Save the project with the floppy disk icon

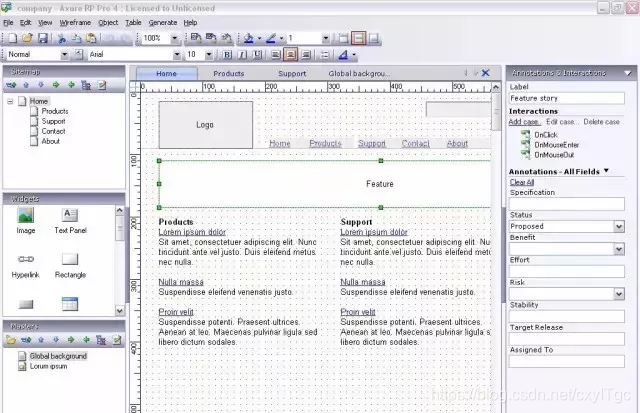point(42,38)
